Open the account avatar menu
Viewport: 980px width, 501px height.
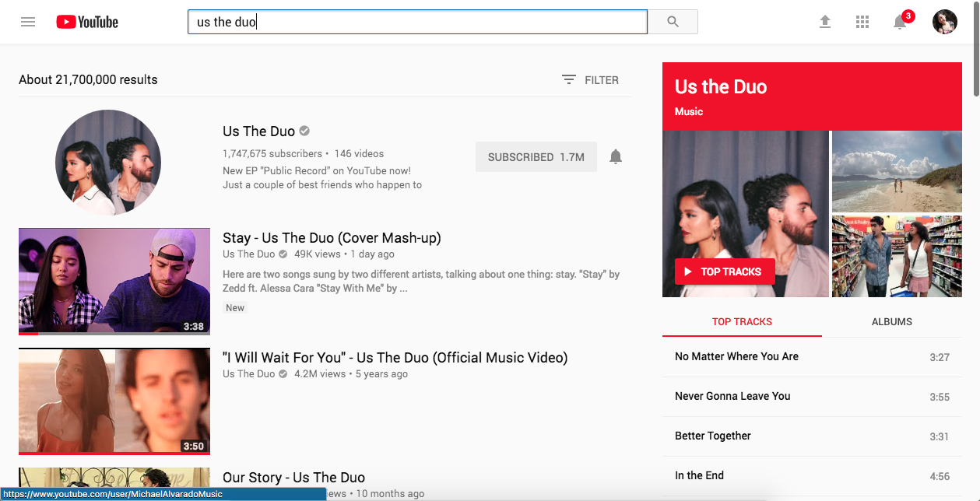[x=945, y=22]
